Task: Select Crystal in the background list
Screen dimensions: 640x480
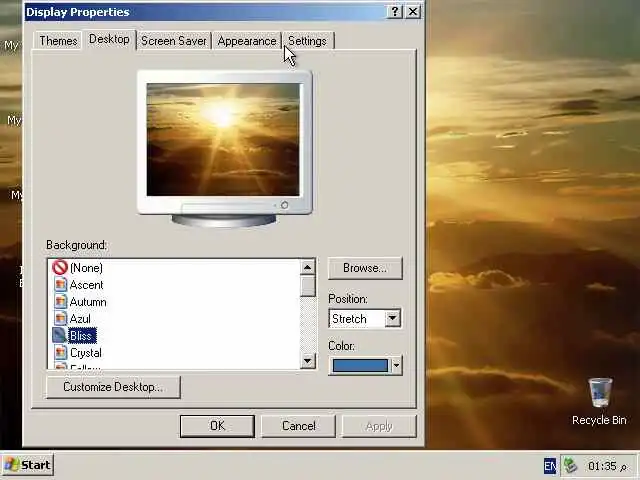Action: tap(86, 353)
